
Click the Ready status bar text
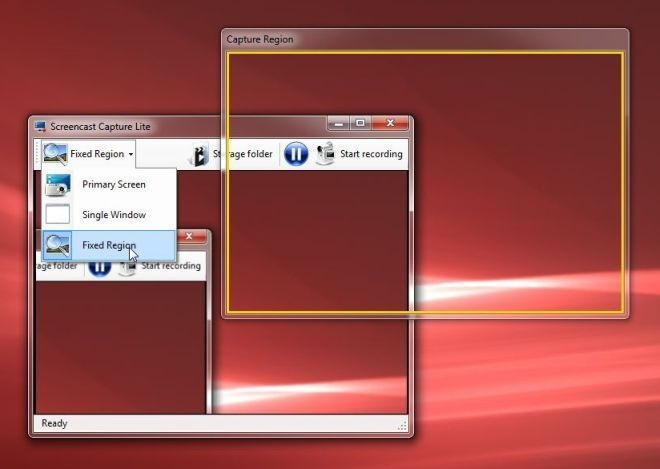click(54, 423)
